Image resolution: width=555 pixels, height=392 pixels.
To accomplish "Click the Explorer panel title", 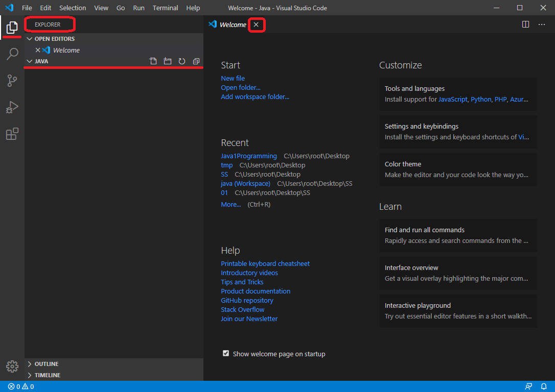I will (x=48, y=24).
